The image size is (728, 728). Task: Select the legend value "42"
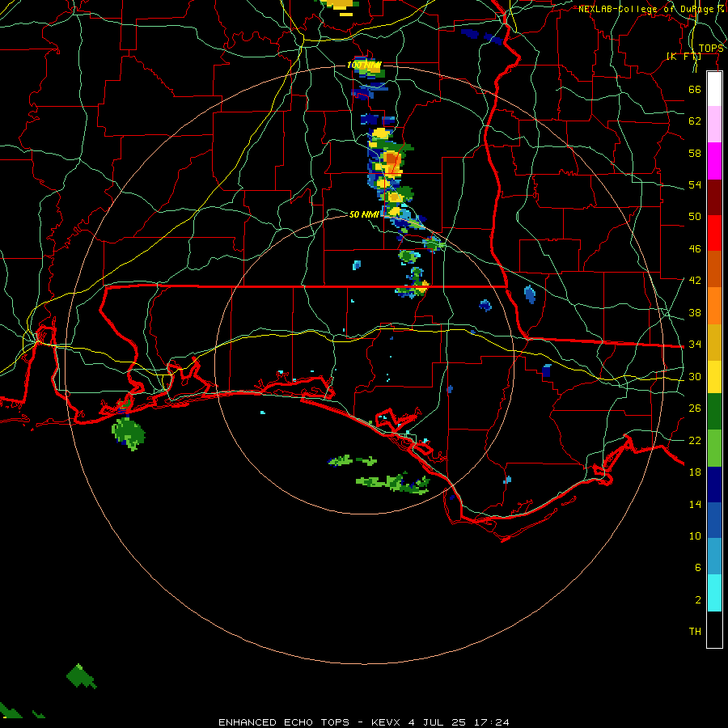(695, 281)
